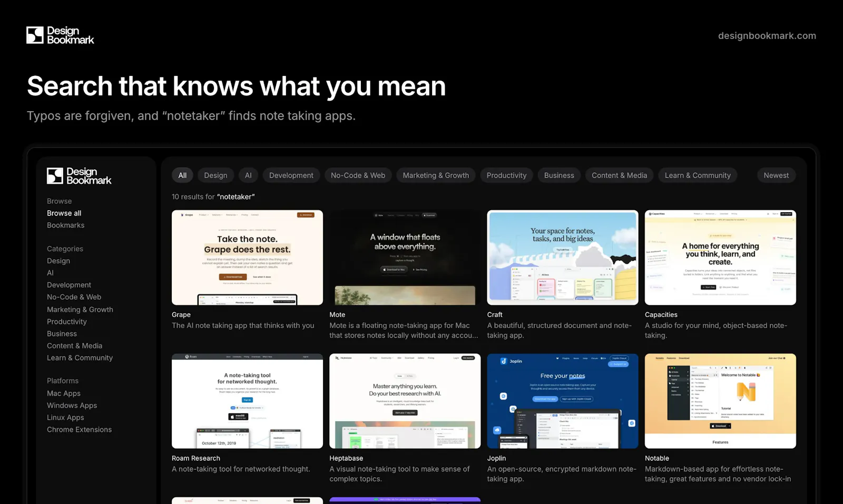Click the Roam Research title text
843x504 pixels.
pos(196,459)
